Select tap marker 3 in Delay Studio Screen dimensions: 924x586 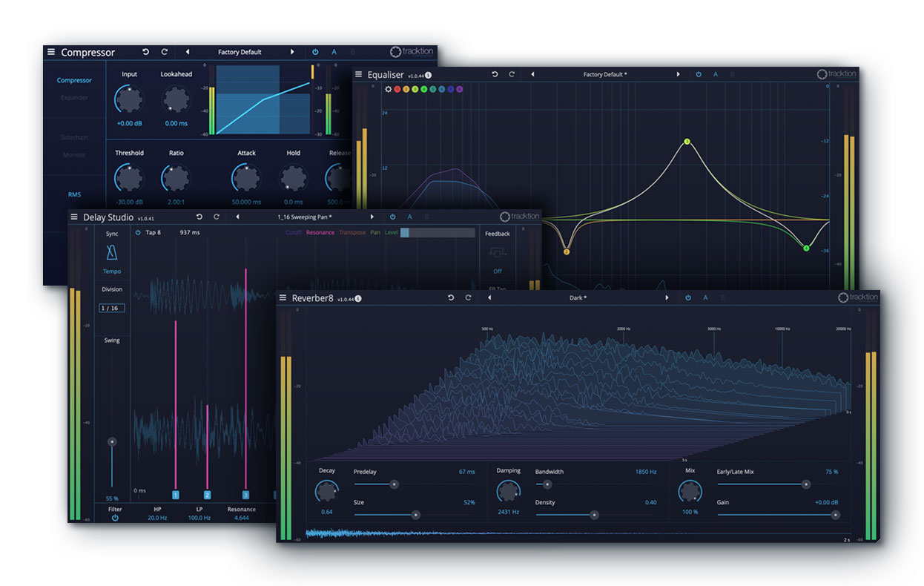click(245, 495)
